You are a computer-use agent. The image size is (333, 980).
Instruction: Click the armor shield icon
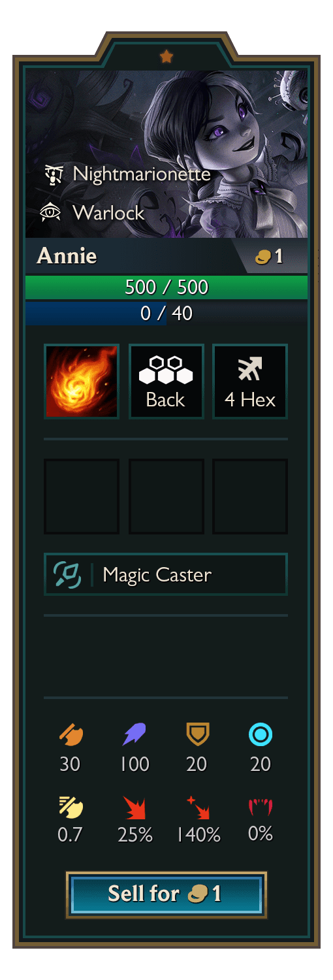[x=197, y=736]
